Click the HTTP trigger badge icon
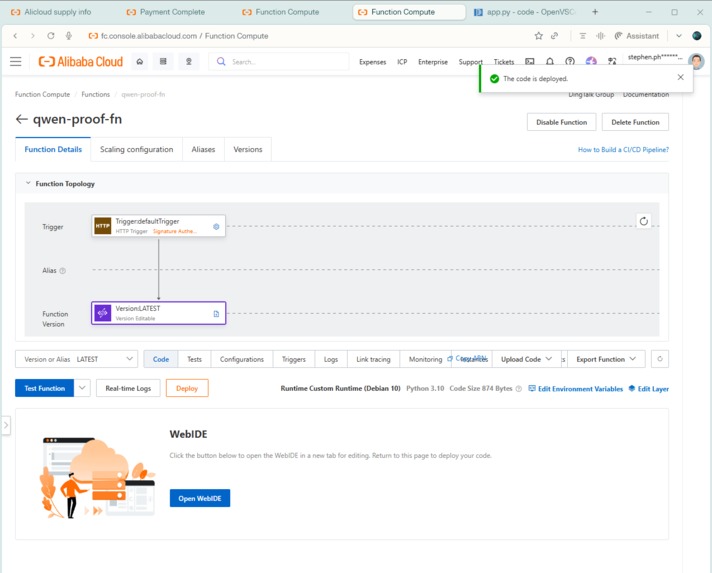The width and height of the screenshot is (712, 573). 103,226
